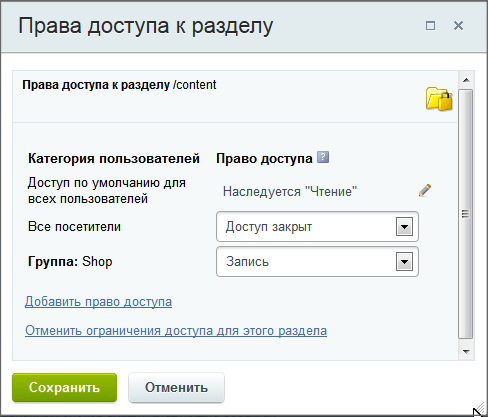Click the Группа: Shop label
488x417 pixels.
click(70, 262)
